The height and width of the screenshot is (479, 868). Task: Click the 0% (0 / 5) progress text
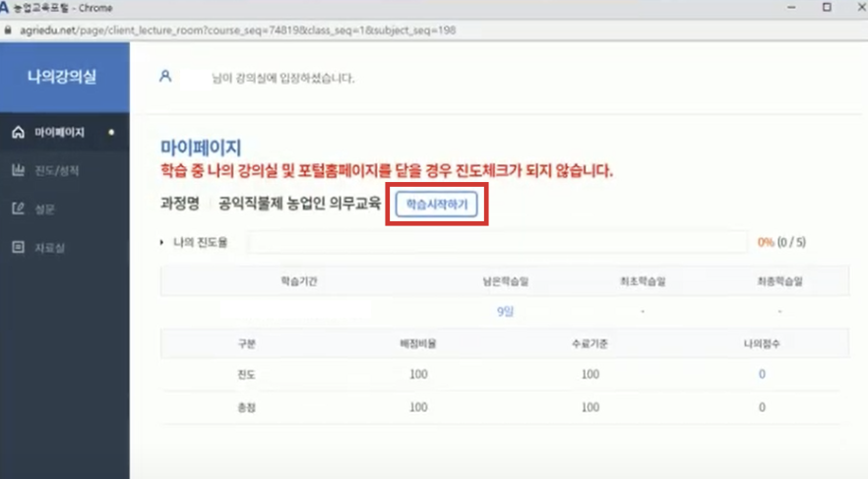pyautogui.click(x=781, y=242)
